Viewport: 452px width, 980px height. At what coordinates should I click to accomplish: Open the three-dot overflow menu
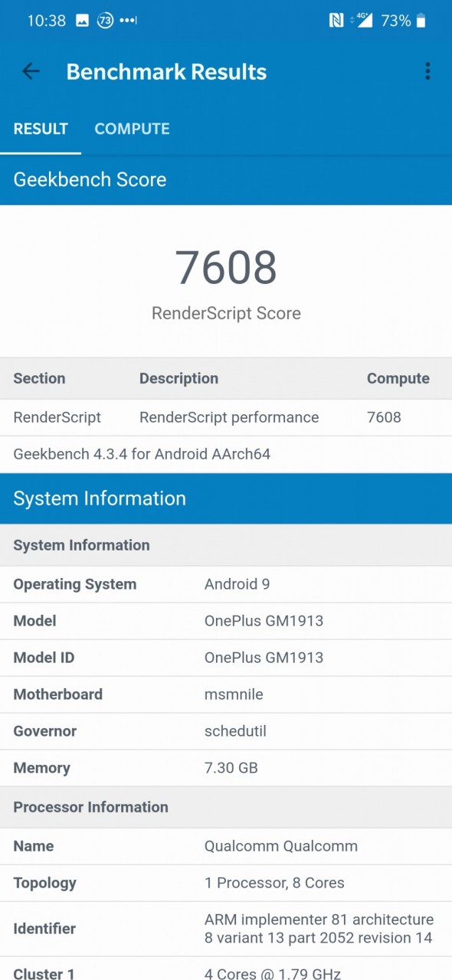(427, 72)
